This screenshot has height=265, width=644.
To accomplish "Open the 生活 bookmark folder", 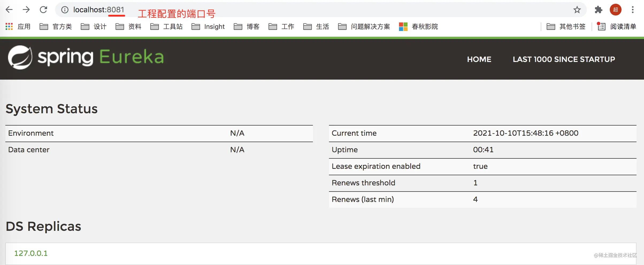I will pos(316,26).
